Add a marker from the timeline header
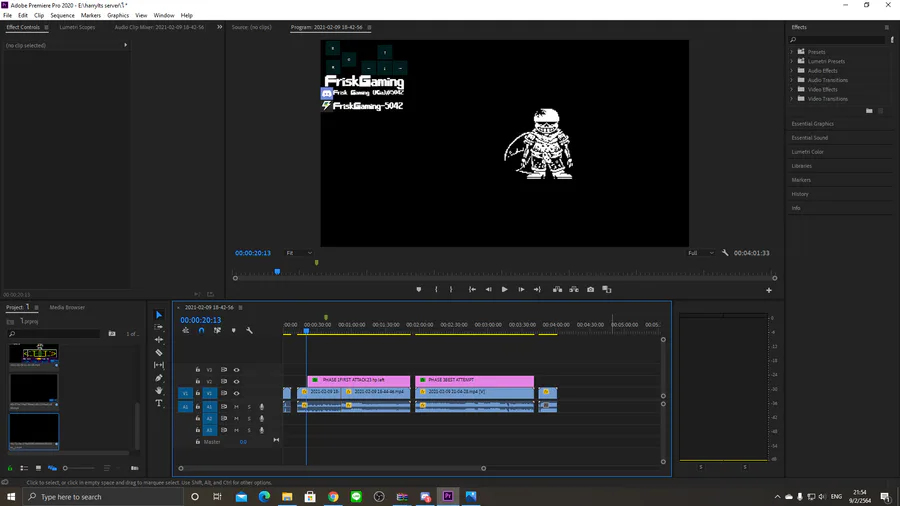The height and width of the screenshot is (506, 900). tap(234, 330)
